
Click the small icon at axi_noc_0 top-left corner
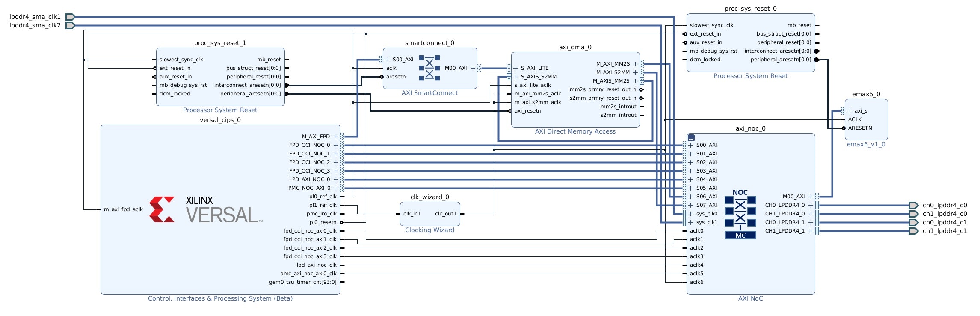(x=691, y=138)
